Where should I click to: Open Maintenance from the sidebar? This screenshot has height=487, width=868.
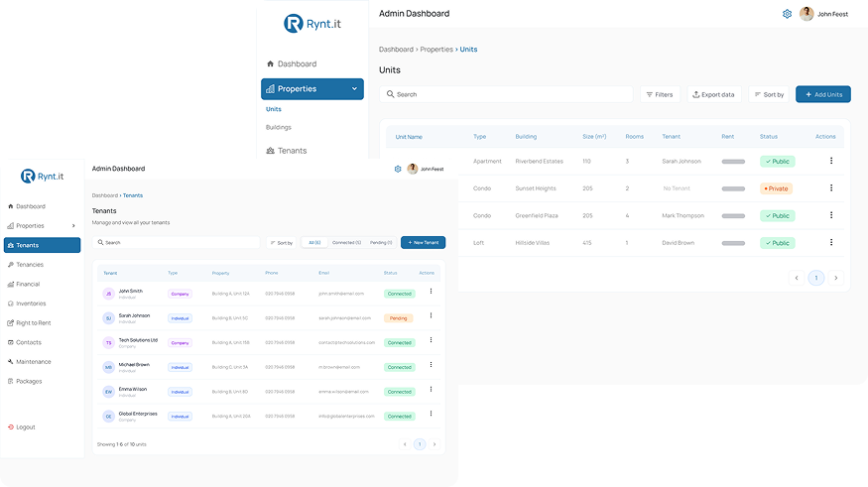tap(33, 362)
